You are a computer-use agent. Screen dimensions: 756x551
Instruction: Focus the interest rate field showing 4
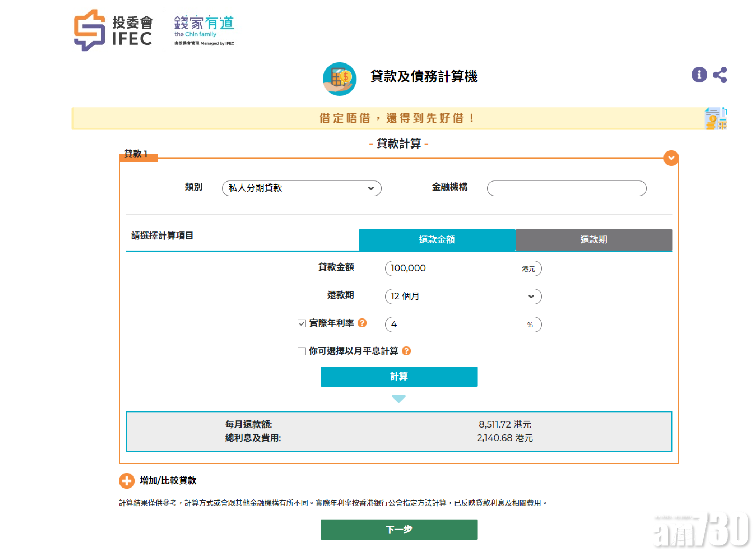tap(463, 325)
